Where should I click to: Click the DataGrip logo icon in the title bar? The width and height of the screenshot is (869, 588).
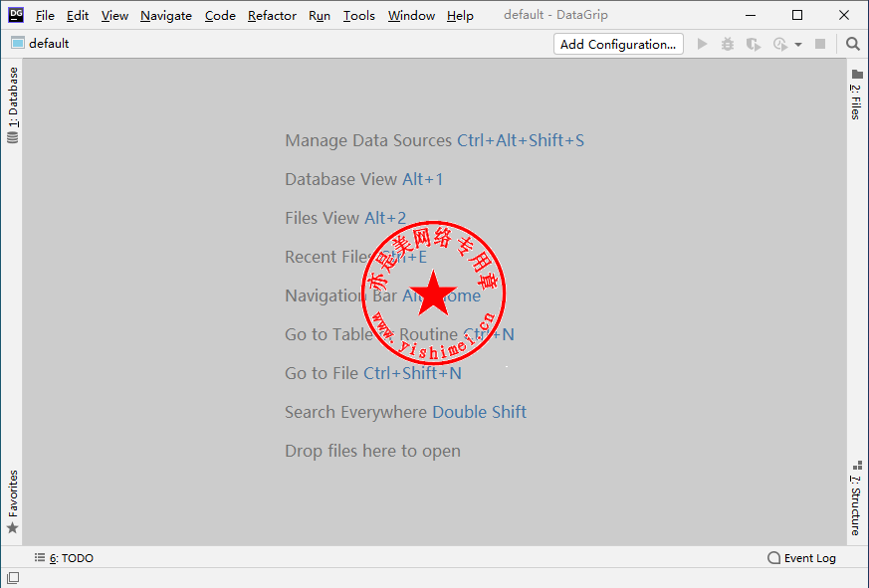[16, 15]
